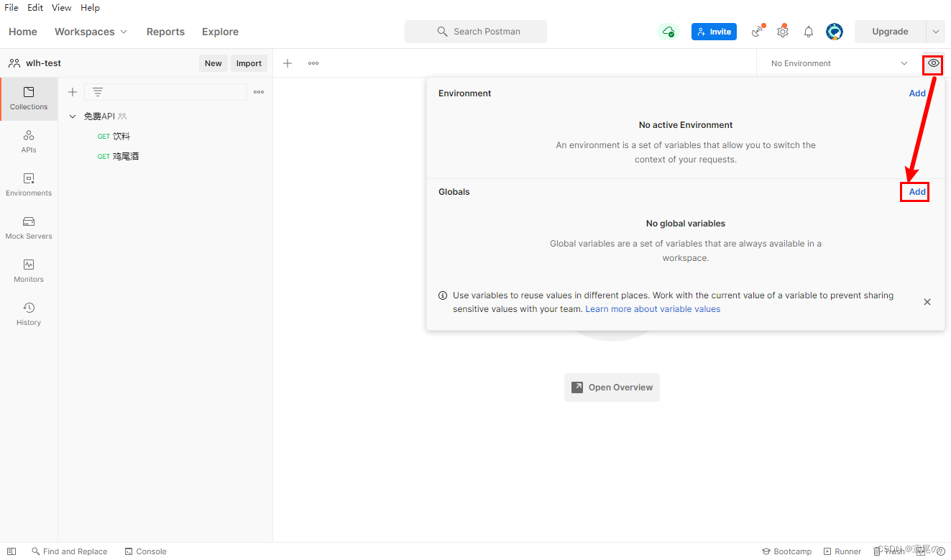
Task: Open the APIs sidebar section
Action: 29,142
